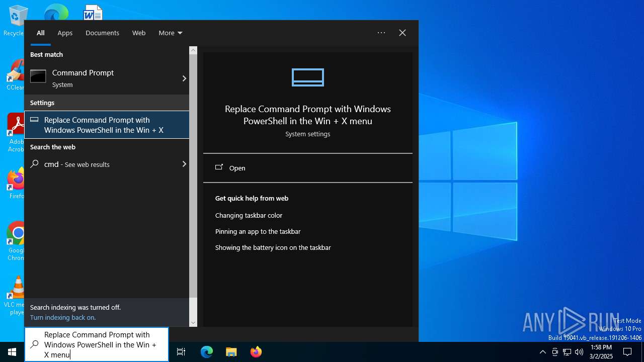Image resolution: width=644 pixels, height=362 pixels.
Task: Show hidden system tray icons
Action: tap(542, 352)
